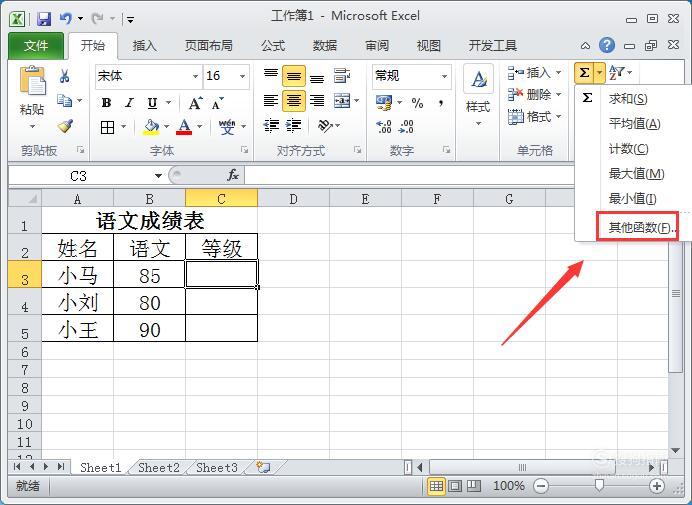
Task: Apply percent style with % icon
Action: tap(417, 103)
